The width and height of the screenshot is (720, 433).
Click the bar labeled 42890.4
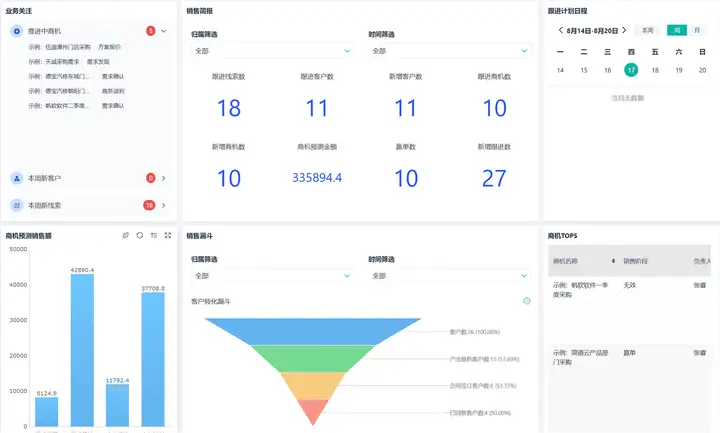(82, 350)
